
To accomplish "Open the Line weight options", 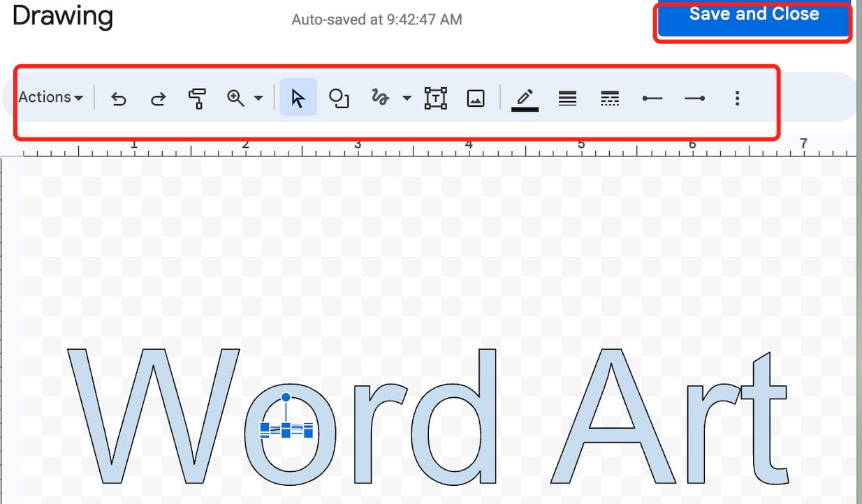I will coord(568,98).
